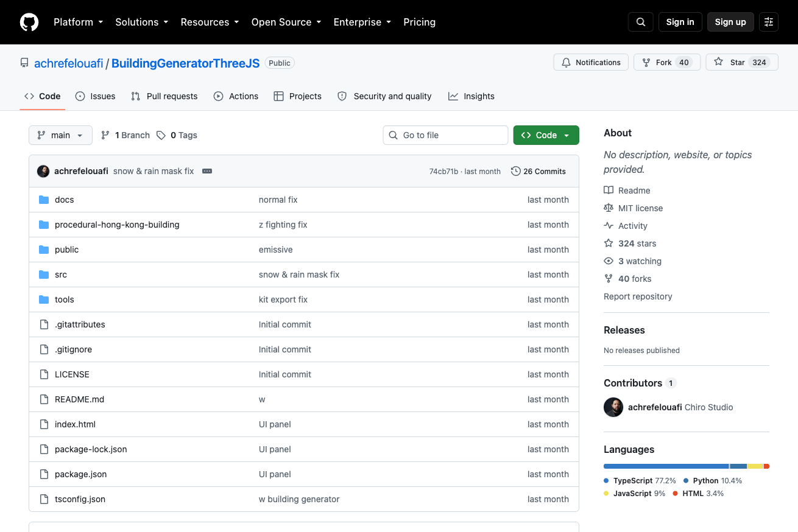The image size is (798, 532).
Task: Open 'w building generator' commit message
Action: coord(299,499)
